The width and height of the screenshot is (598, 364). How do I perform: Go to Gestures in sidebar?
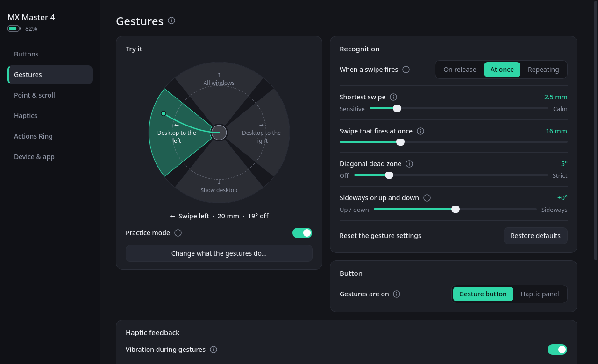(x=50, y=75)
